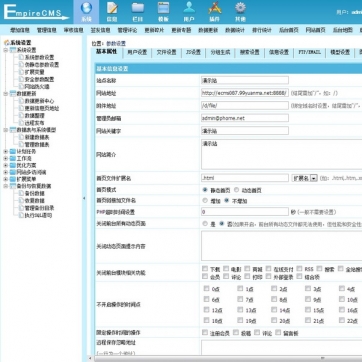Click the page icon next to 远程发布
This screenshot has width=362, height=362.
(21, 123)
